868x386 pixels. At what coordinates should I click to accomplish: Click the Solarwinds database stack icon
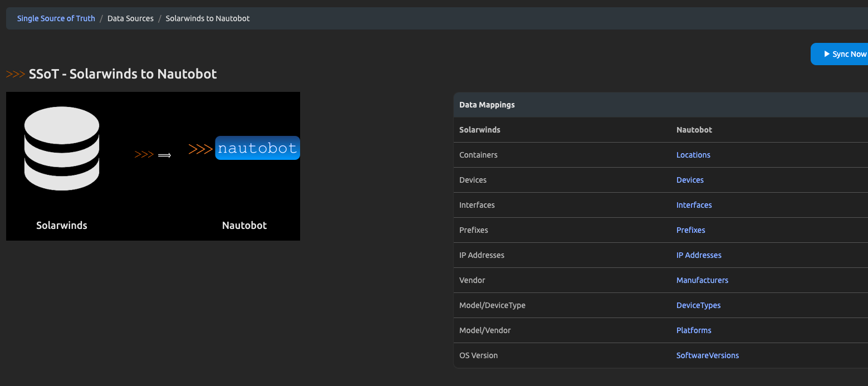click(62, 149)
